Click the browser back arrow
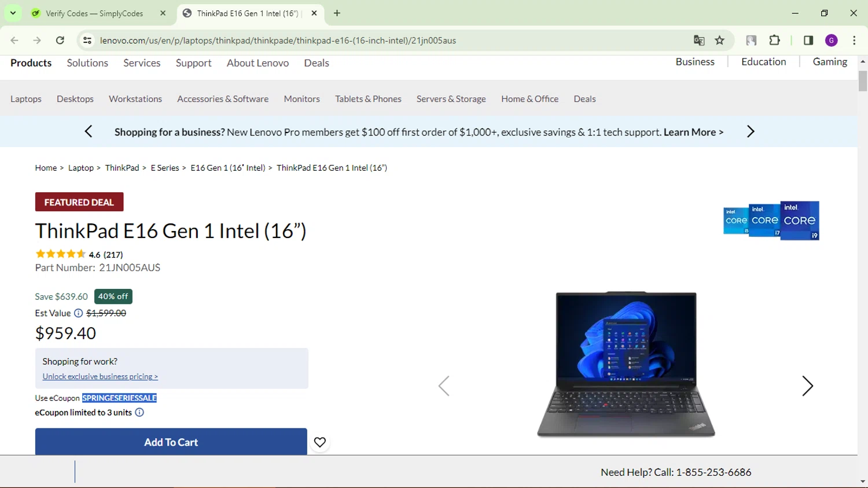This screenshot has width=868, height=488. [14, 40]
